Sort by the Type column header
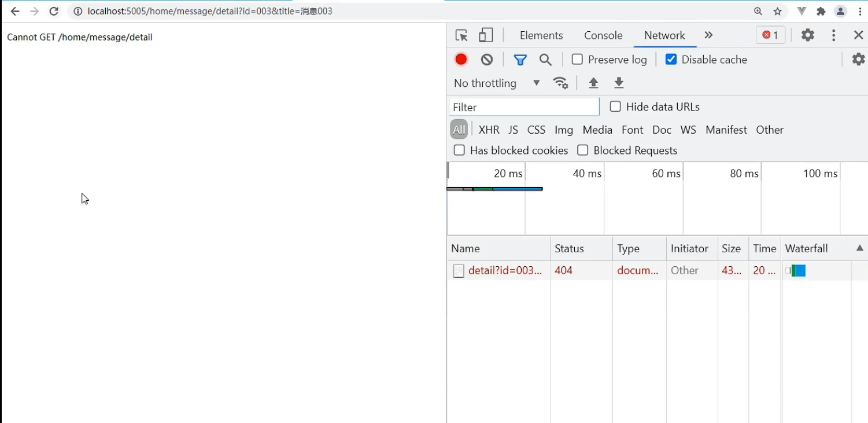Screen dimensions: 868x423 tap(640, 248)
